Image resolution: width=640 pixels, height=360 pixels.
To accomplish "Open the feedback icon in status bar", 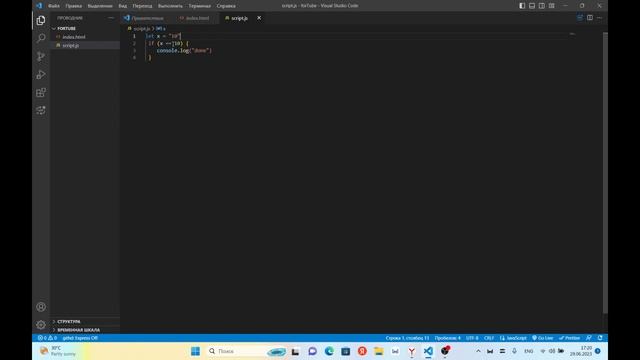I will [589, 338].
